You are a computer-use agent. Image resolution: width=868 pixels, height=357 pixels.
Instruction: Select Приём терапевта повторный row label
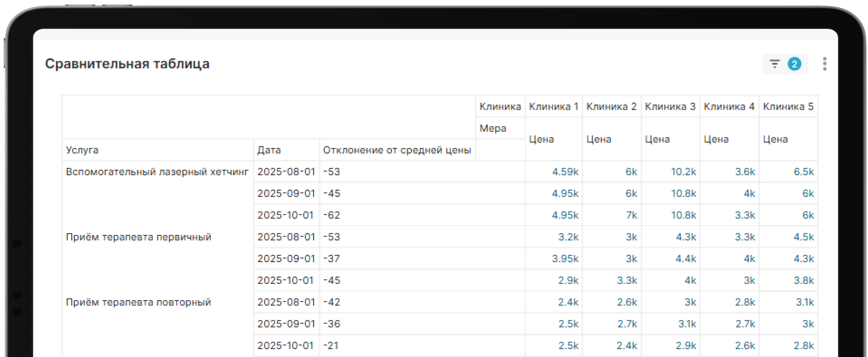click(x=138, y=302)
